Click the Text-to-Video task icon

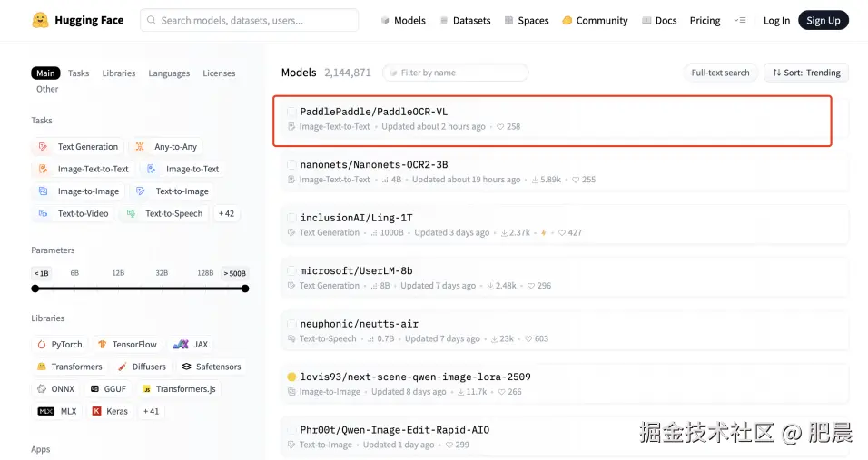(43, 213)
